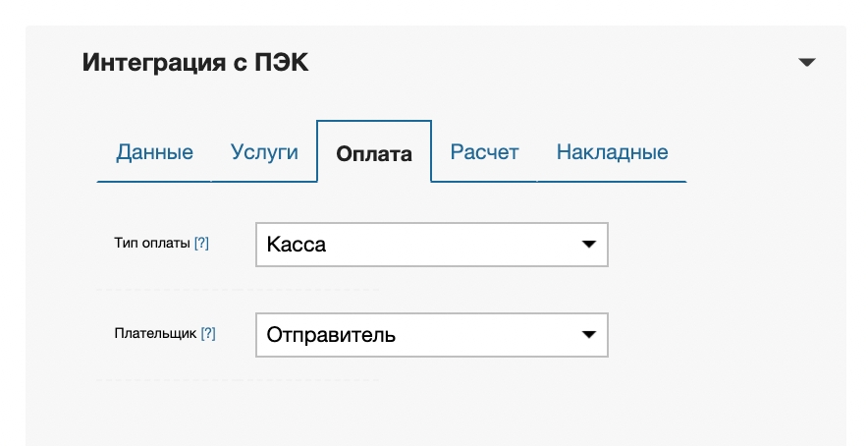868x446 pixels.
Task: Open the Плательщик dropdown
Action: [431, 335]
